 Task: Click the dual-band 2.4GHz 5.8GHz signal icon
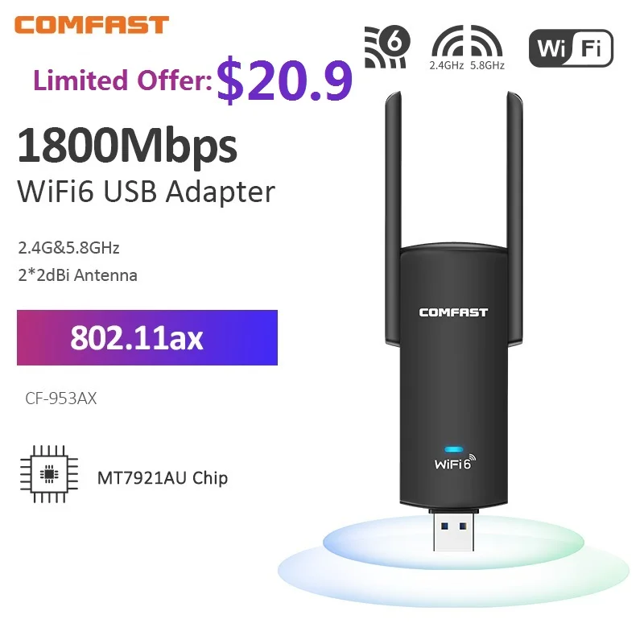point(467,47)
